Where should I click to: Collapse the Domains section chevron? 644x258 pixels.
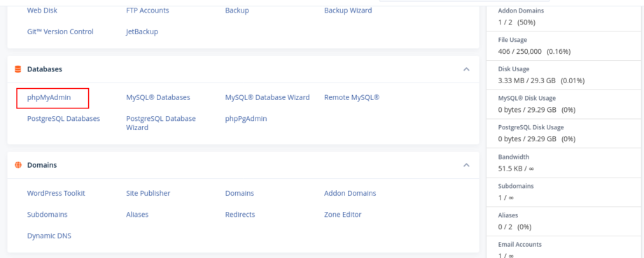pos(466,165)
